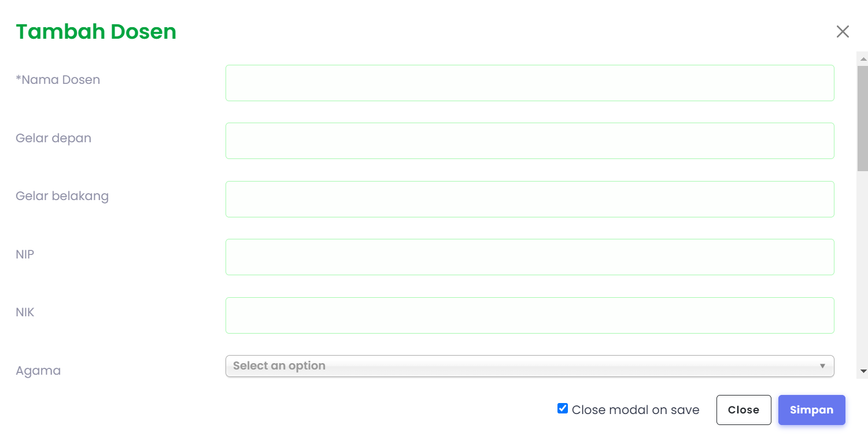Focus the Gelar depan text field
Image resolution: width=868 pixels, height=436 pixels.
[530, 141]
